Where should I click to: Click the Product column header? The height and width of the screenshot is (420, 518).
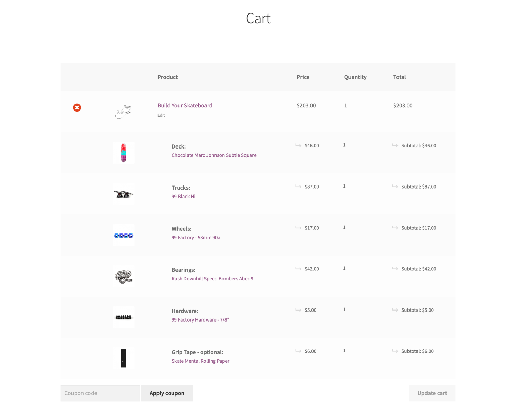pyautogui.click(x=167, y=77)
